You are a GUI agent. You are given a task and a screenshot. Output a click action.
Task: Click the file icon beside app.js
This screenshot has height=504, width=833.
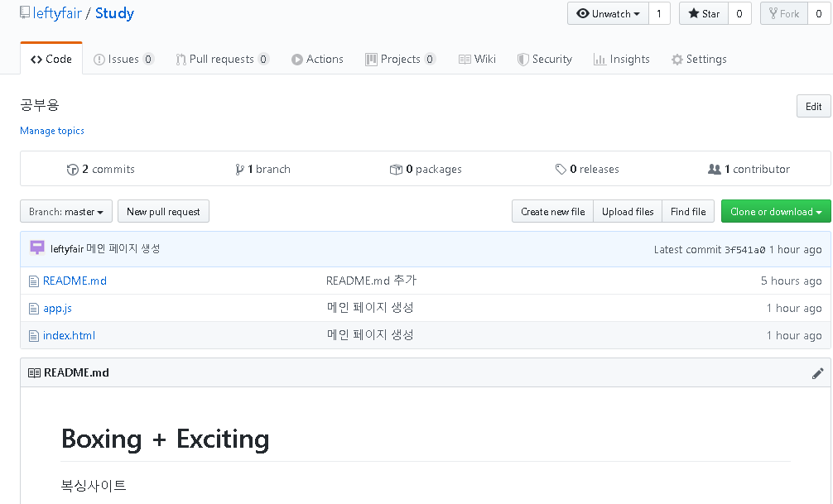point(33,309)
